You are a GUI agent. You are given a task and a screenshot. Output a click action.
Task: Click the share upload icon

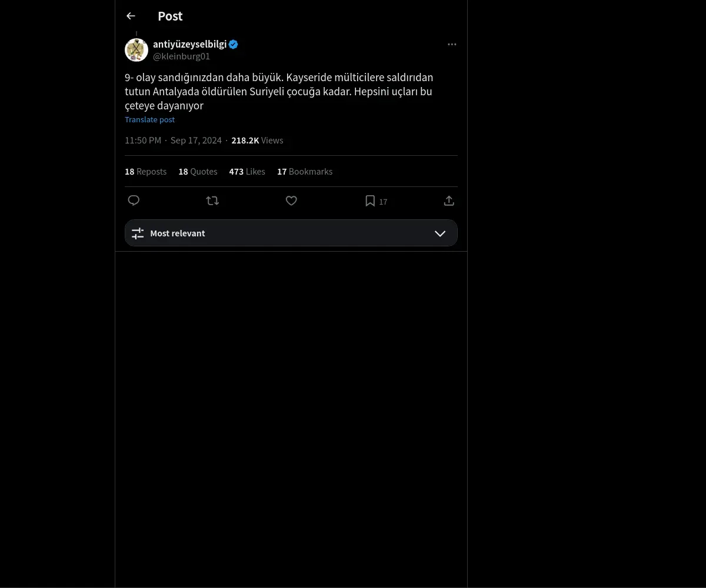click(x=449, y=201)
